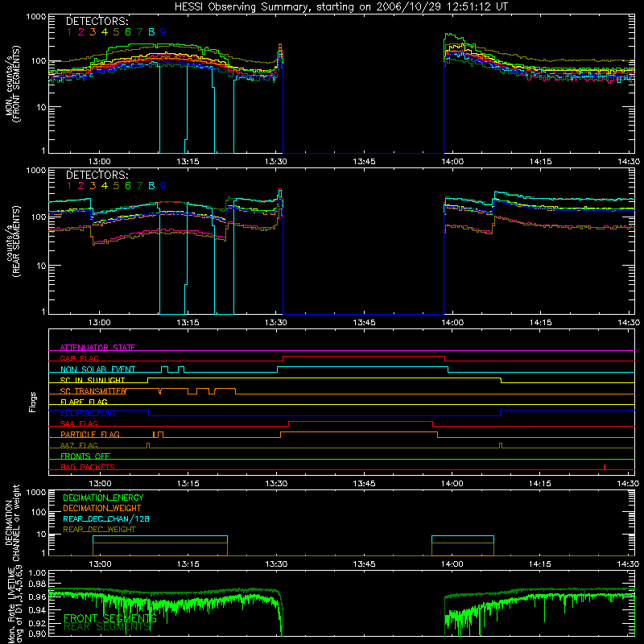Click "13:30" tick label under flags panel
Screen dimensions: 644x644
click(276, 484)
